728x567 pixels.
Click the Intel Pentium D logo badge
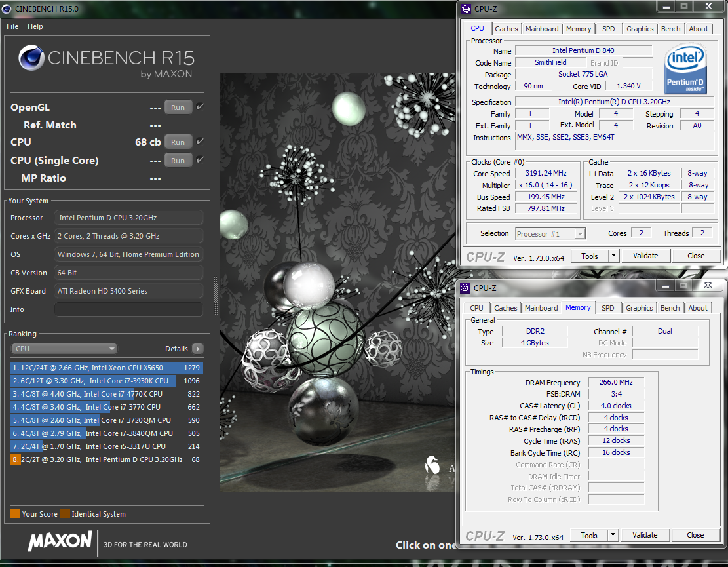(686, 68)
